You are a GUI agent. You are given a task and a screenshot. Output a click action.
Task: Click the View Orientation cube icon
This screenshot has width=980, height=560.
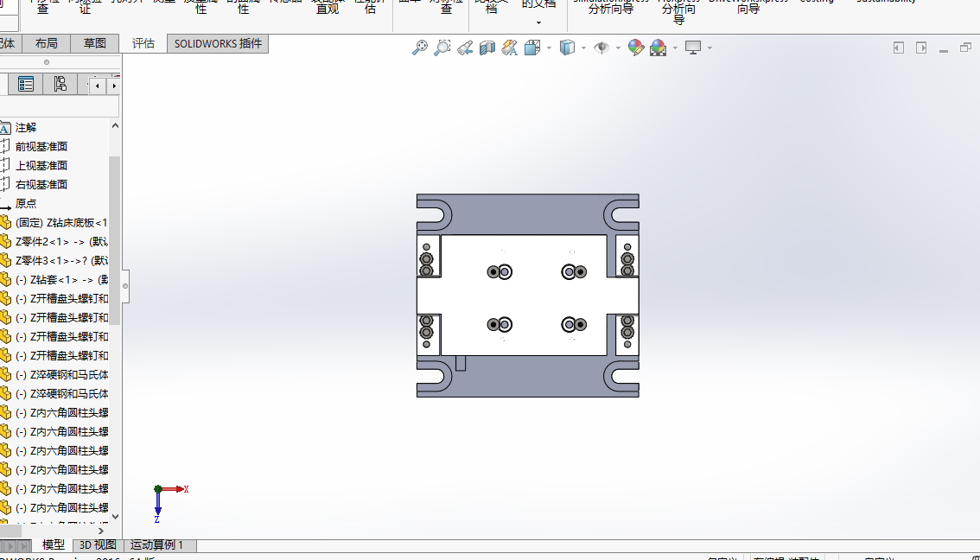click(531, 48)
